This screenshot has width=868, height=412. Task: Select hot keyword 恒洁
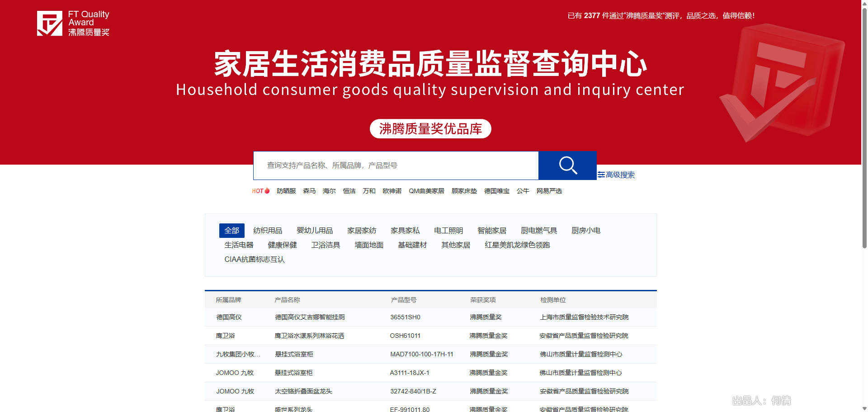(349, 191)
